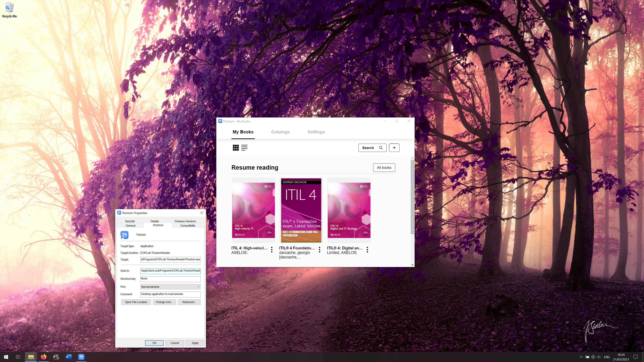The height and width of the screenshot is (362, 644).
Task: Open ITIL 4 Foundation exam cover thumbnail
Action: click(301, 210)
